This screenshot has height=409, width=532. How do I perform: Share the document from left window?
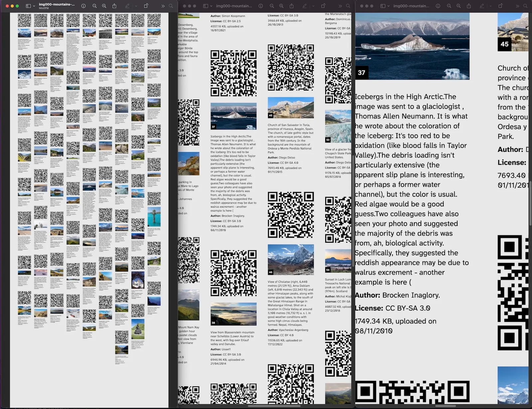(x=114, y=6)
